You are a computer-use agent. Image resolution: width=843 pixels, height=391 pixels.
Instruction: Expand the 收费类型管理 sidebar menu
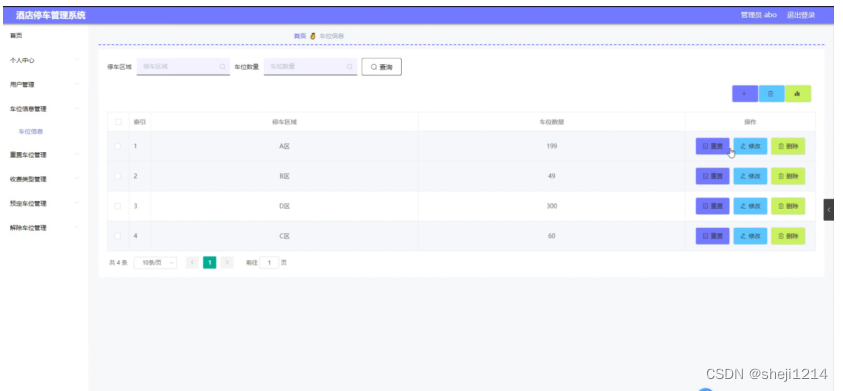44,179
